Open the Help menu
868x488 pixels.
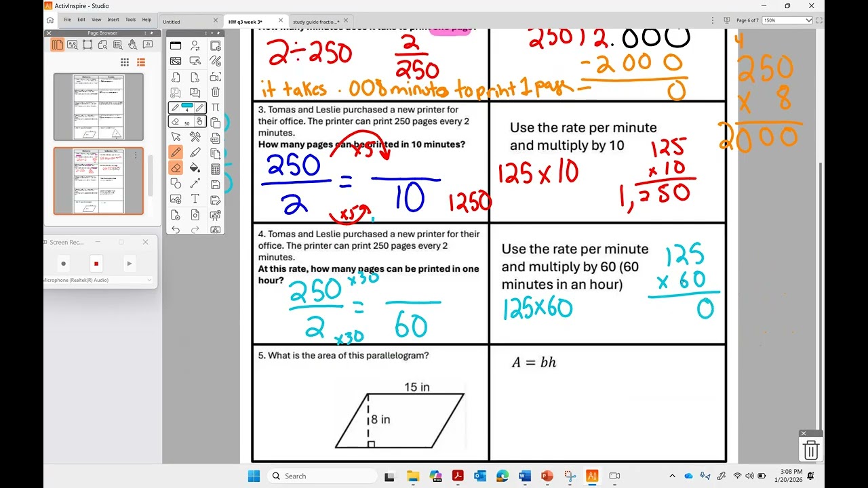146,20
